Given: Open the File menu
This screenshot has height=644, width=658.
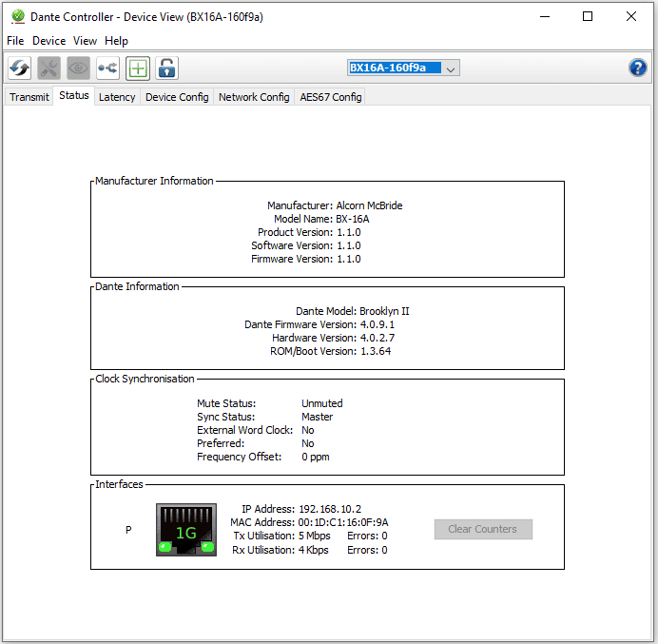Looking at the screenshot, I should 15,41.
